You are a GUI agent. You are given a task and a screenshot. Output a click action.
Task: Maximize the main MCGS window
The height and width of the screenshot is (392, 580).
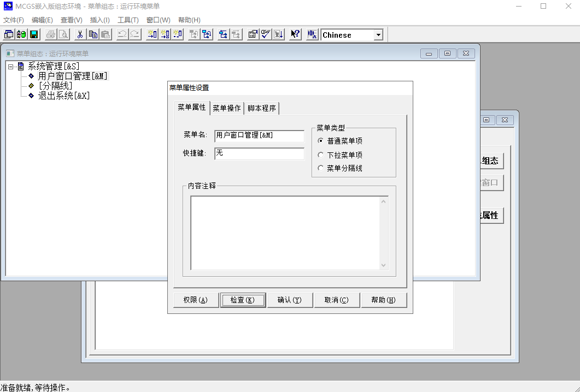click(x=543, y=7)
